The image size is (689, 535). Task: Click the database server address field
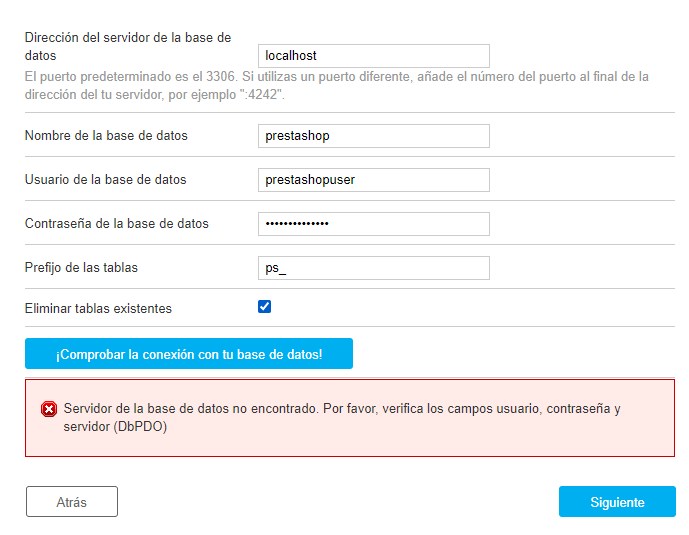point(373,56)
